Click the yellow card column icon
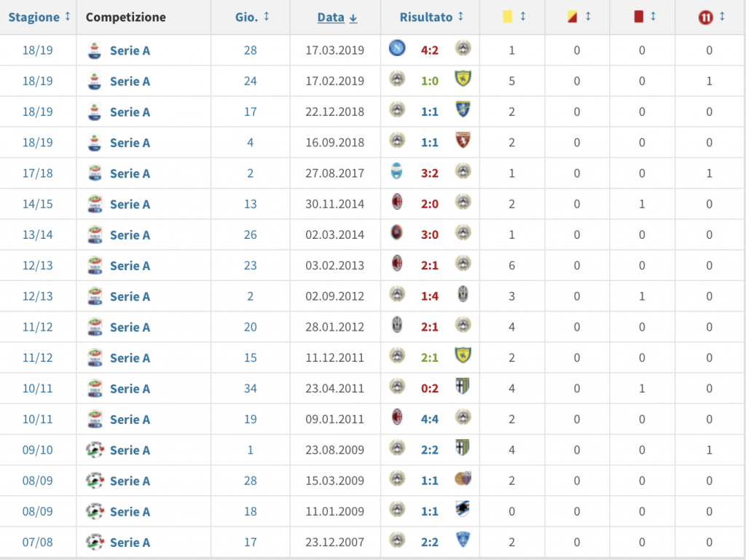Screen dimensions: 746x560 tap(507, 17)
